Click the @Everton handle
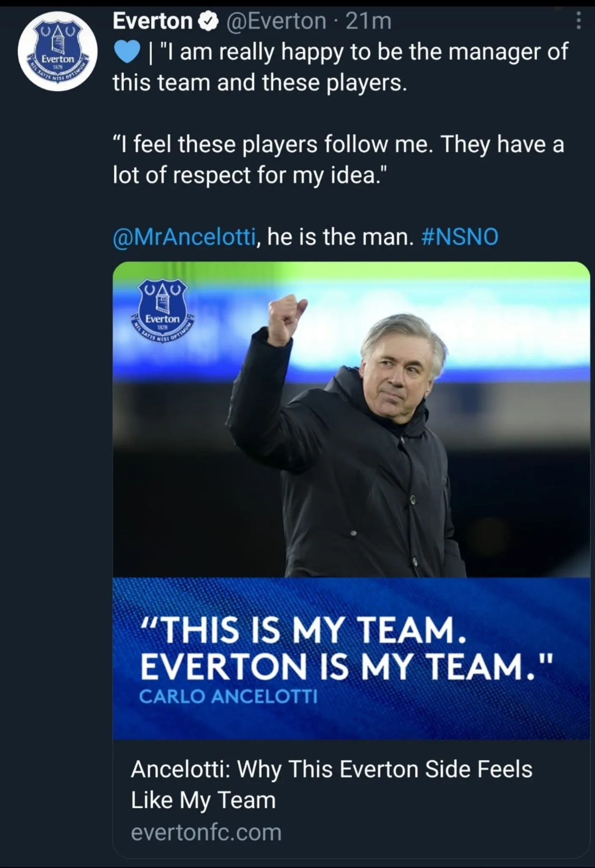This screenshot has height=868, width=595. pos(276,21)
